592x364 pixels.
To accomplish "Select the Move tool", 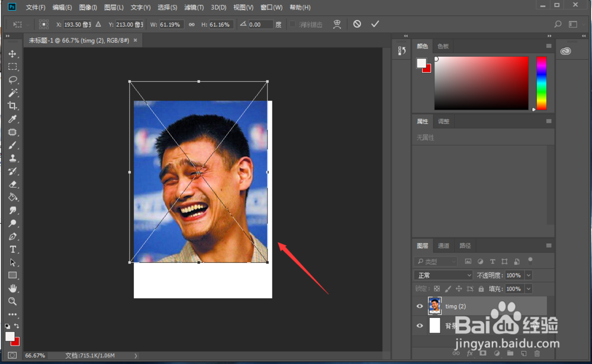I will coord(12,54).
